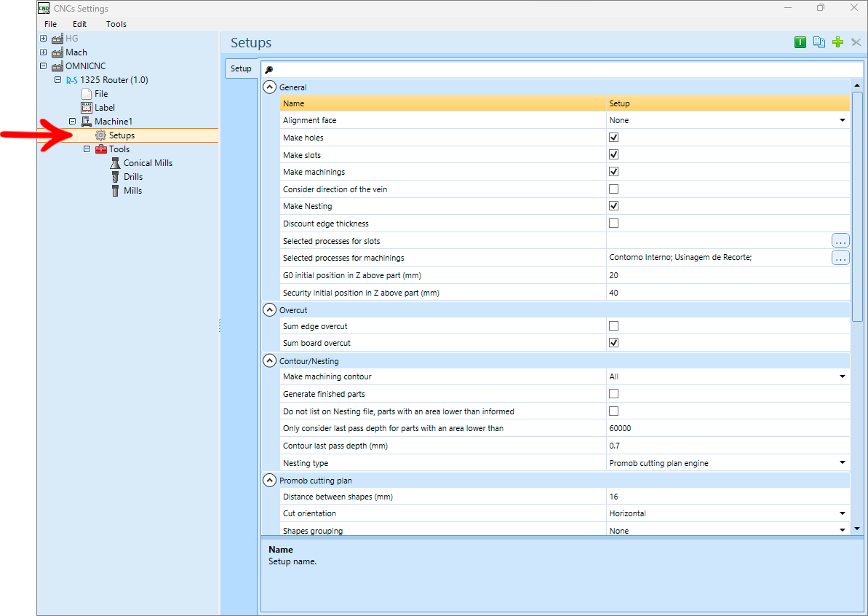Click the search key icon

pyautogui.click(x=269, y=70)
